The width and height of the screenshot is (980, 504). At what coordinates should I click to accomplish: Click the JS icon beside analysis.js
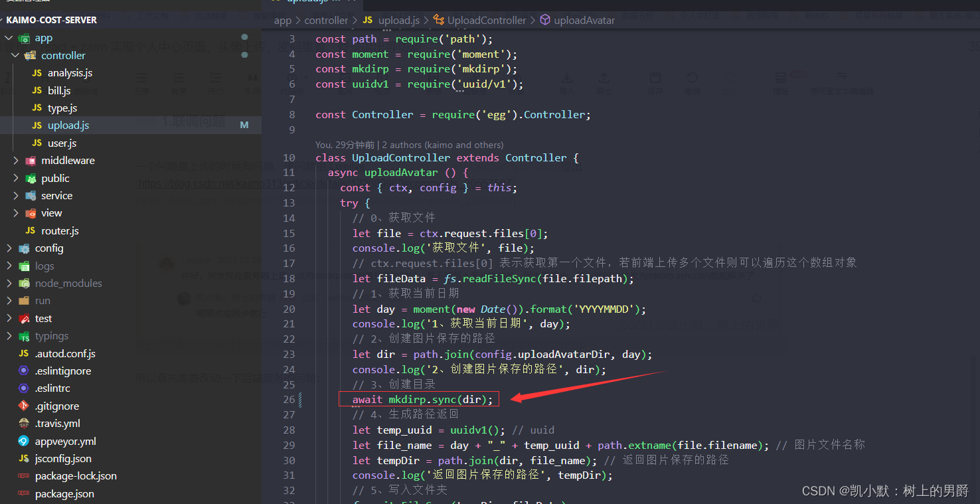click(37, 73)
